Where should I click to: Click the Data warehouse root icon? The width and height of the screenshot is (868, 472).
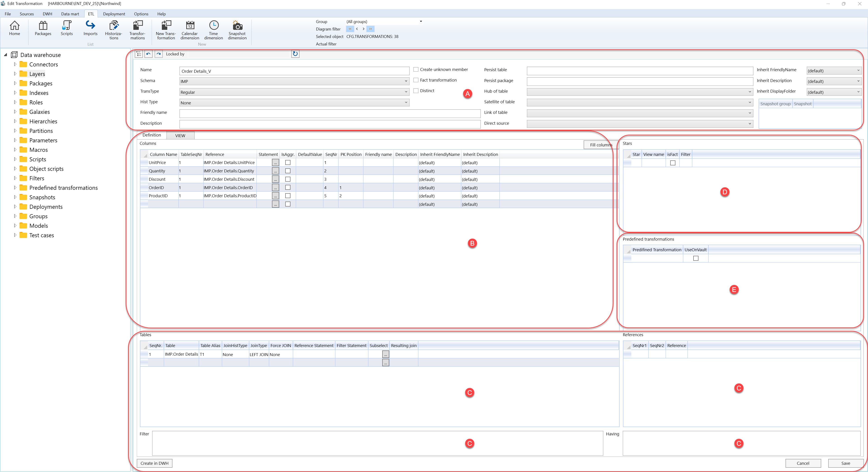pyautogui.click(x=14, y=55)
